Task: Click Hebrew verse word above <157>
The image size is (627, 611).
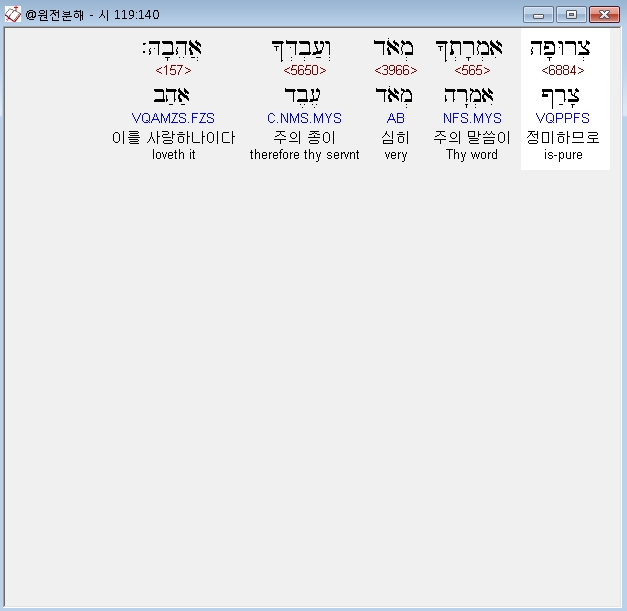Action: point(172,49)
